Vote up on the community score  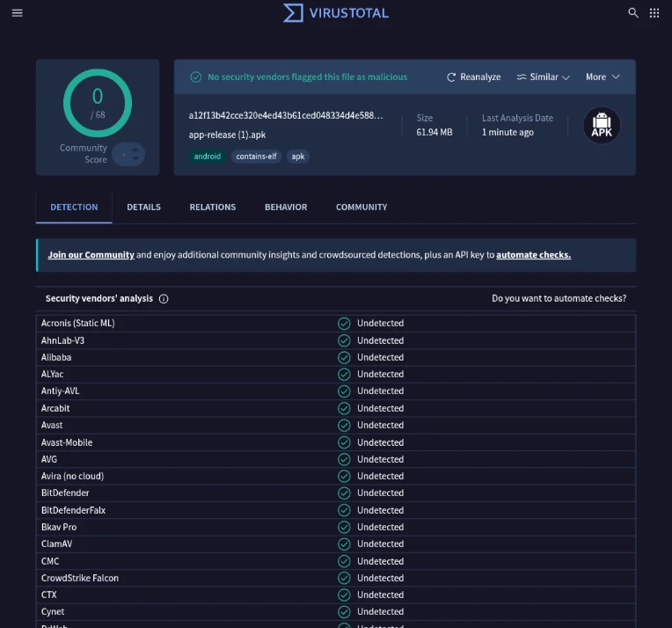(135, 150)
